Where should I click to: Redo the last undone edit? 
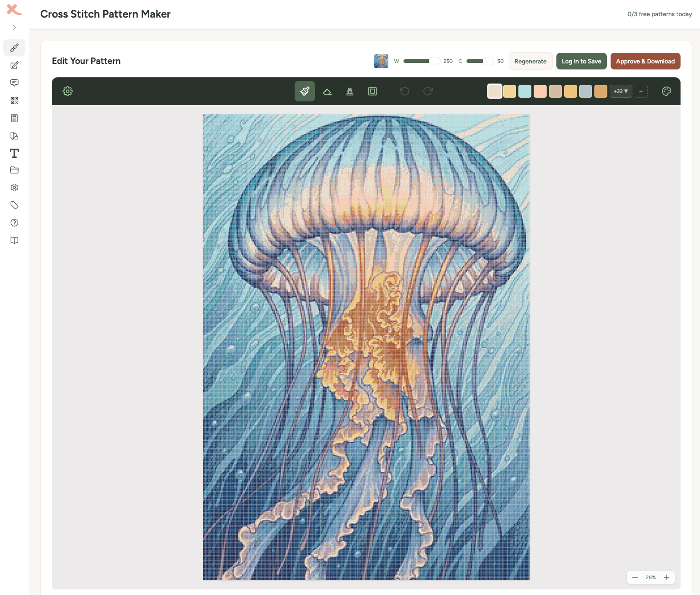427,91
